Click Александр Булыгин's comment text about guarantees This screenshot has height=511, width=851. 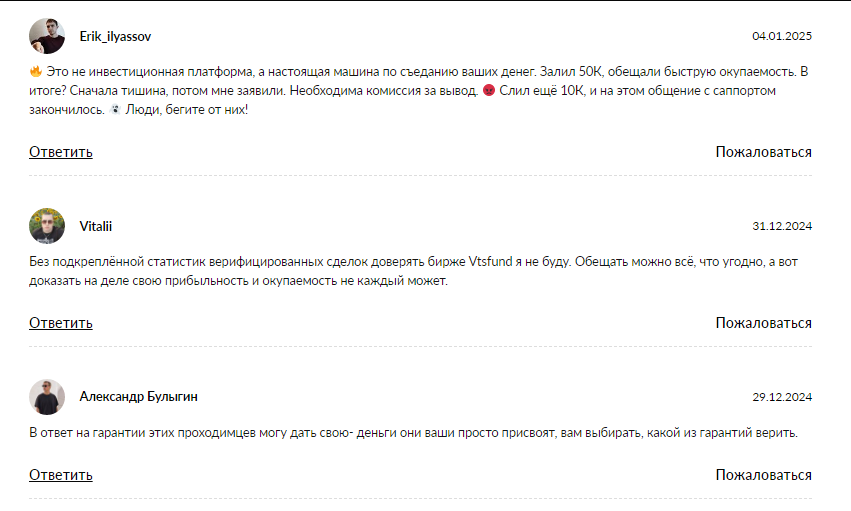pos(414,433)
